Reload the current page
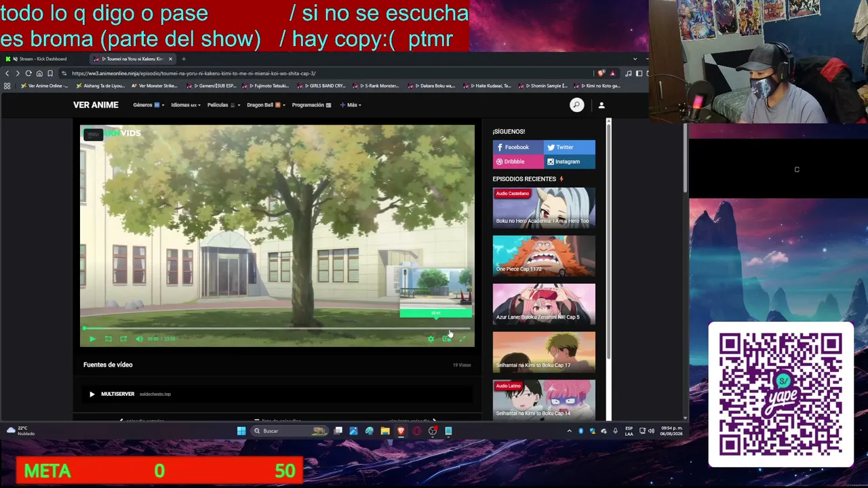This screenshot has height=488, width=868. (x=28, y=73)
